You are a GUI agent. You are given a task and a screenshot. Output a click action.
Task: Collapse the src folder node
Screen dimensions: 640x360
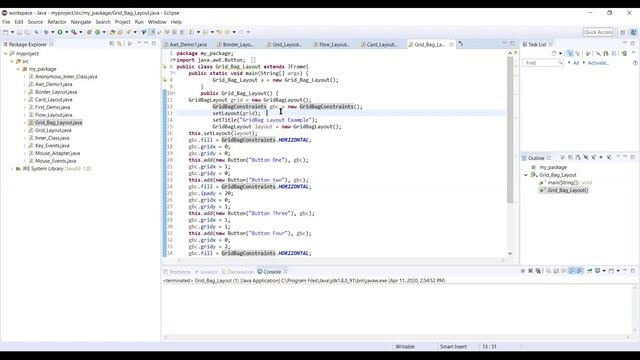[x=12, y=61]
